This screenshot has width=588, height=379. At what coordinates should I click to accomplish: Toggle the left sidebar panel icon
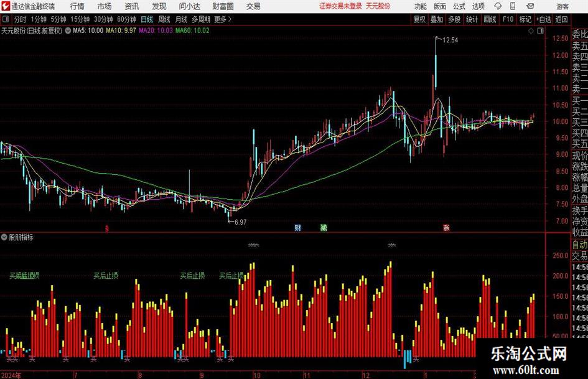pos(6,19)
